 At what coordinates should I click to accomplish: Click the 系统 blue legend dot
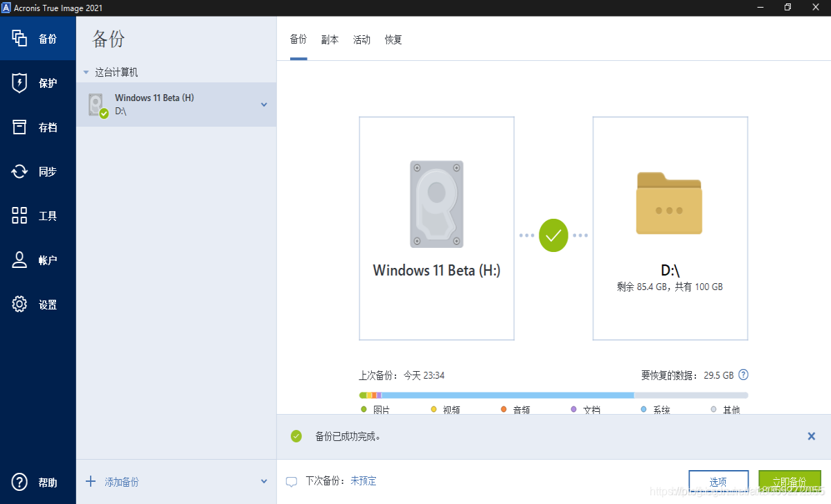643,409
